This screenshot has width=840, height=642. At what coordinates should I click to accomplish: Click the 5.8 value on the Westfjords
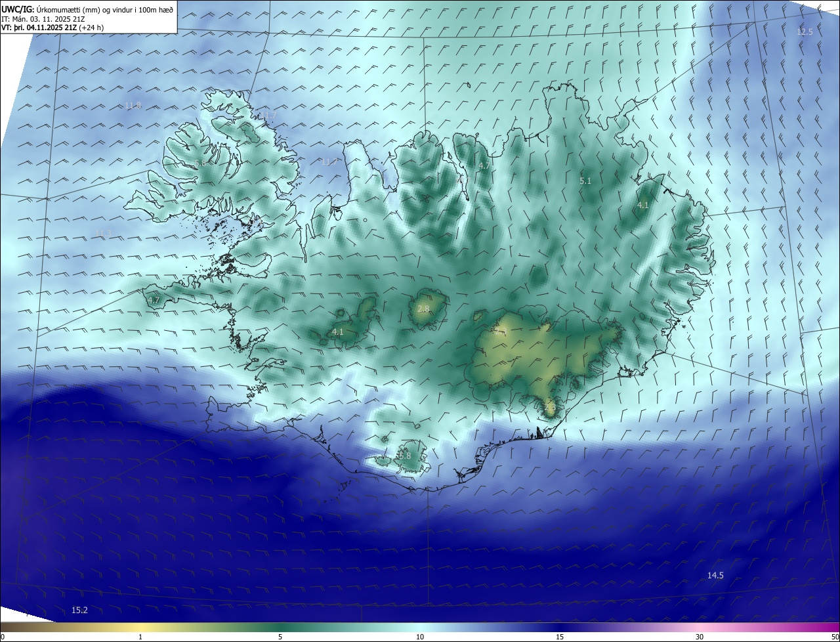coord(200,163)
